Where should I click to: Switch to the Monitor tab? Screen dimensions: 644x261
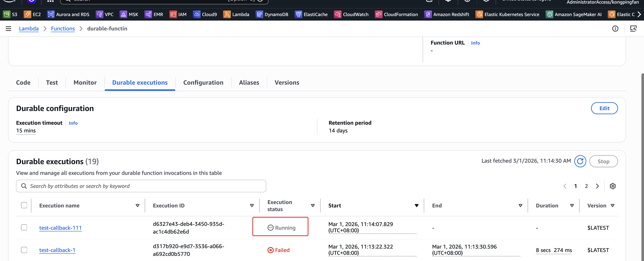click(85, 83)
